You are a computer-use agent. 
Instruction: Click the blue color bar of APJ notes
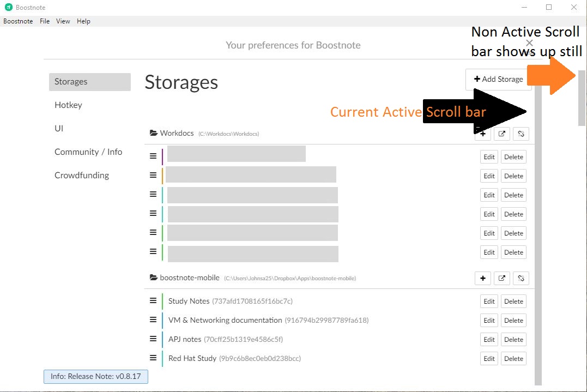pos(162,340)
